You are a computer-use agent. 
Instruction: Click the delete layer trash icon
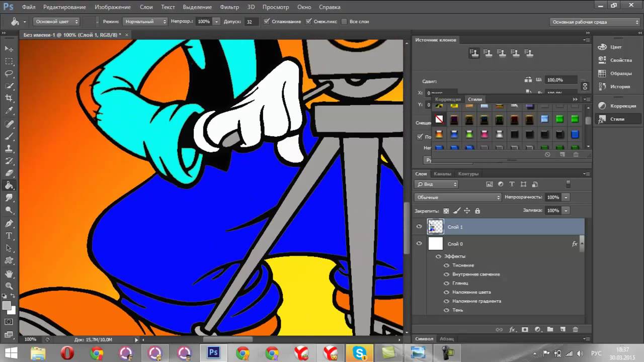(x=576, y=330)
